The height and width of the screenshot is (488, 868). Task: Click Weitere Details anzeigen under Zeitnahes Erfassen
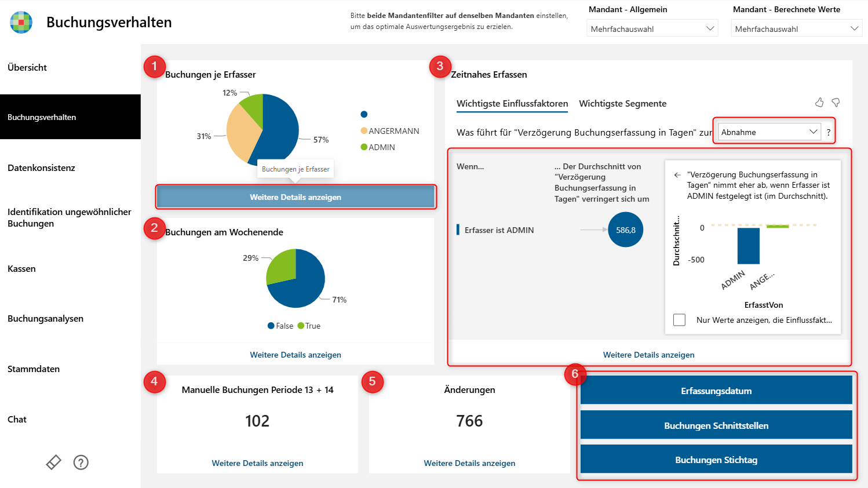(648, 355)
